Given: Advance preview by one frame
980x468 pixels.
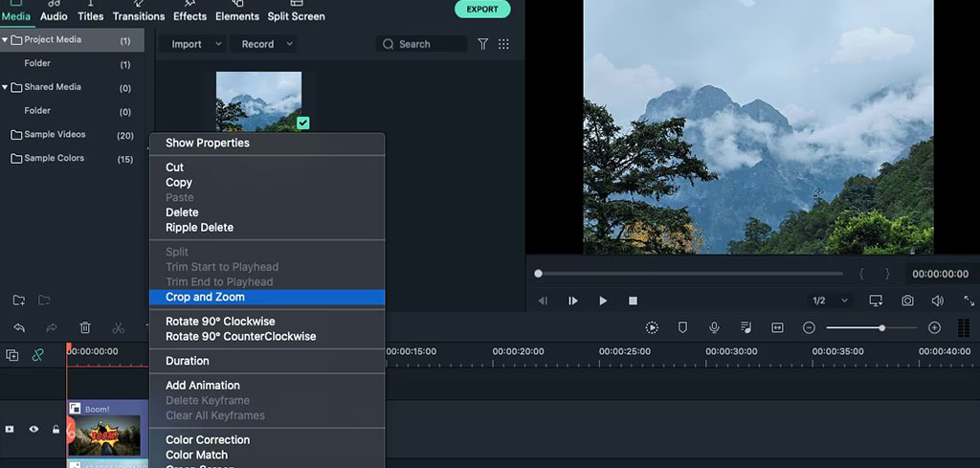Looking at the screenshot, I should point(572,301).
